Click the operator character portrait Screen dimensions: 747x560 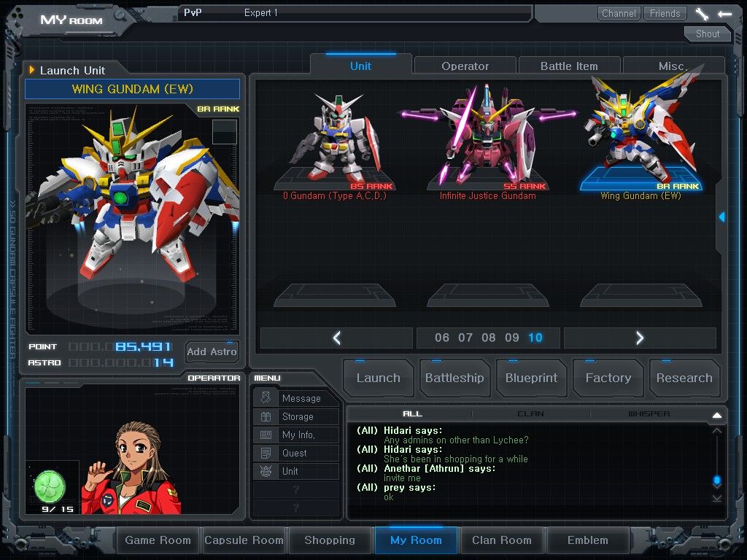click(x=131, y=467)
